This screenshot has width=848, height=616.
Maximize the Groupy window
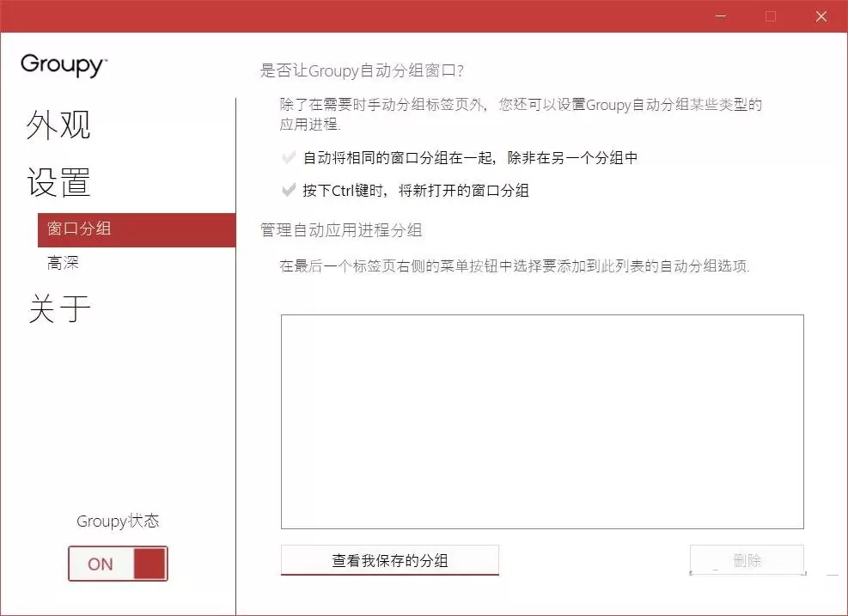(x=771, y=16)
